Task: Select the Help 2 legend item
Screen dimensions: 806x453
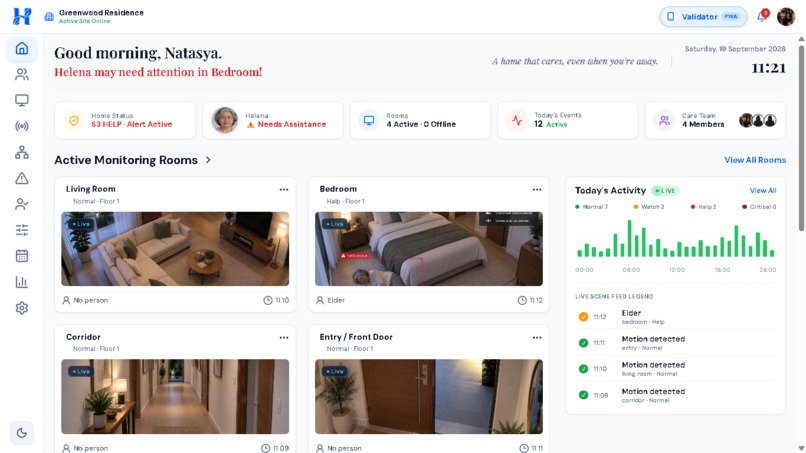Action: click(x=703, y=207)
